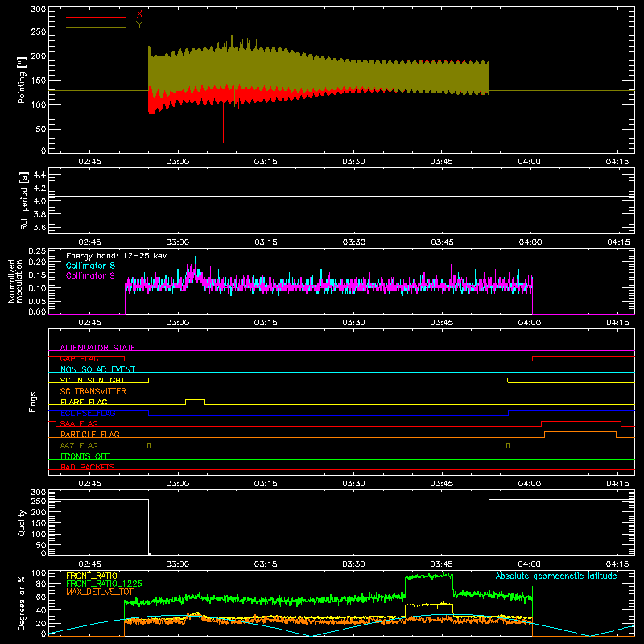Click the 0.15 modulation axis tick

click(x=37, y=275)
